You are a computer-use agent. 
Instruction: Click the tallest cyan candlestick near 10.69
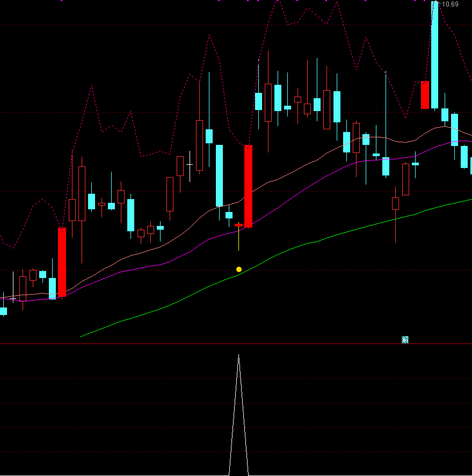(x=434, y=54)
